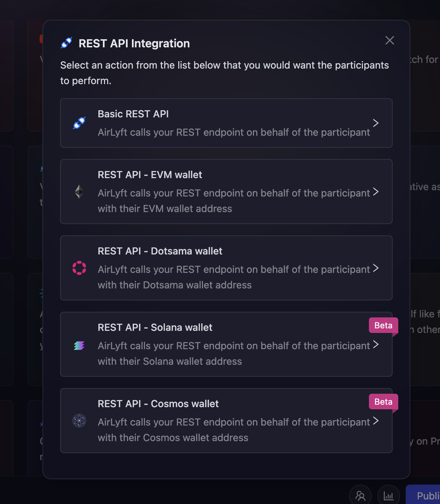This screenshot has height=504, width=440.
Task: Click the Beta badge on Cosmos wallet
Action: coord(383,402)
